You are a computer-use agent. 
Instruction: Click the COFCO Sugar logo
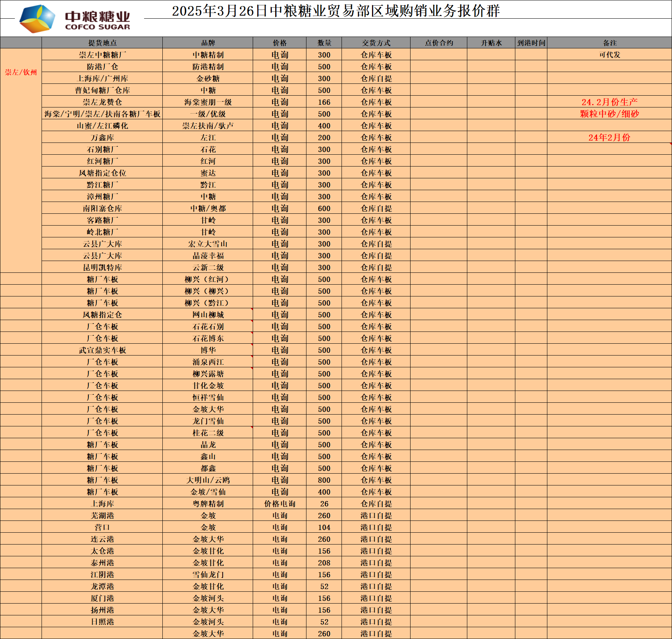click(x=75, y=19)
